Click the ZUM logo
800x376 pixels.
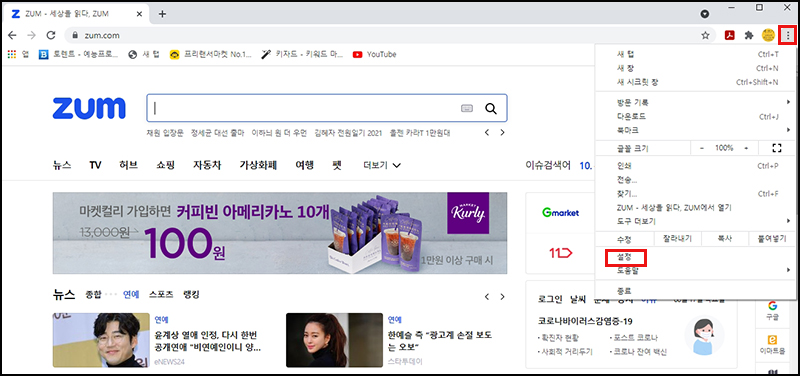click(89, 108)
